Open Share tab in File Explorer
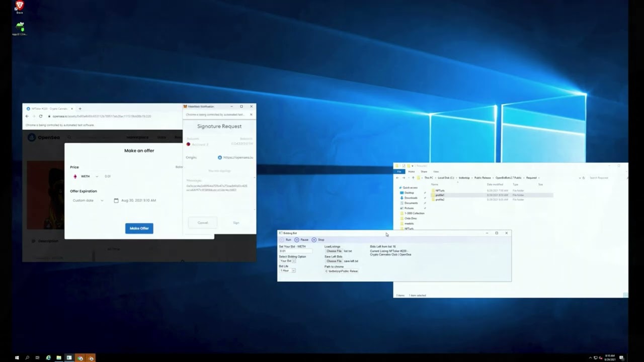 [x=424, y=171]
